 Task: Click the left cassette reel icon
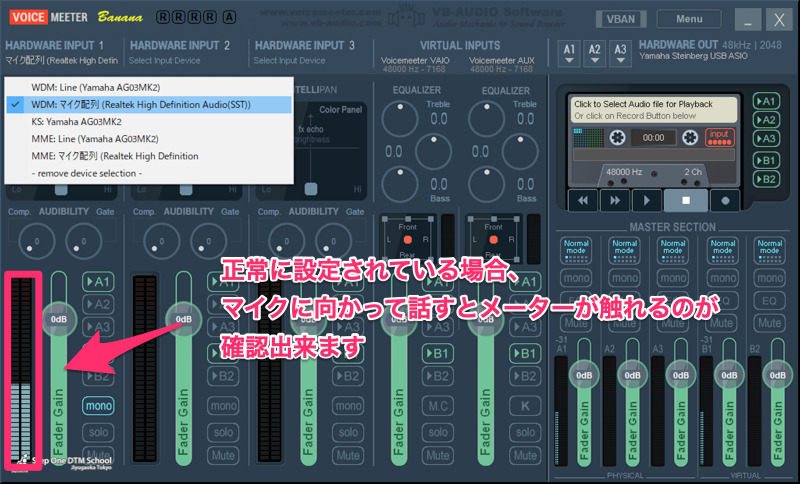click(x=617, y=138)
